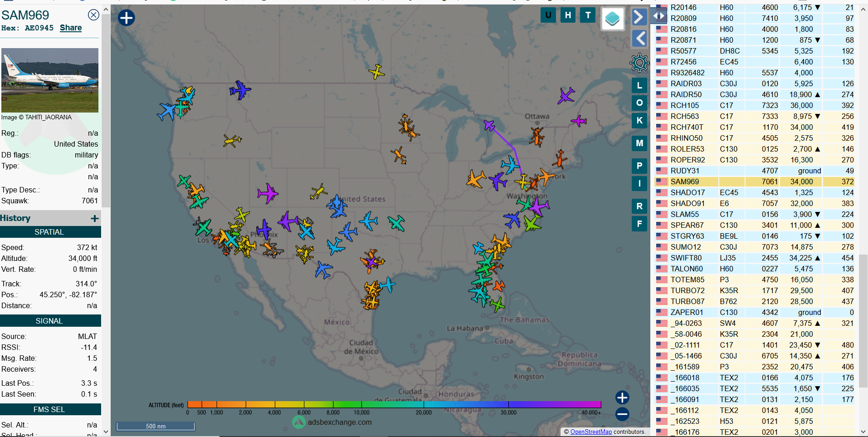Viewport: 868px width, 437px height.
Task: Open the settings gear on map
Action: 639,63
